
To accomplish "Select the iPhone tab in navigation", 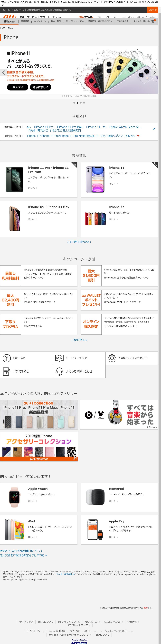I will pyautogui.click(x=9, y=21).
